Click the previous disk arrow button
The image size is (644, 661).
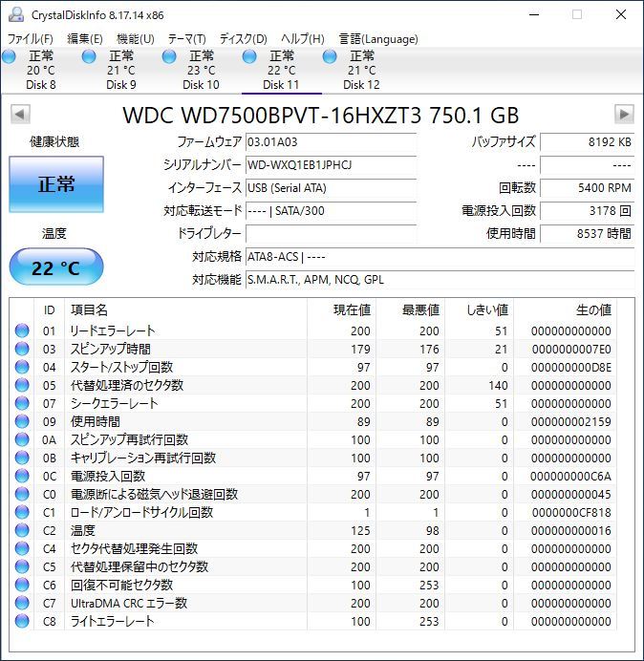pos(20,114)
